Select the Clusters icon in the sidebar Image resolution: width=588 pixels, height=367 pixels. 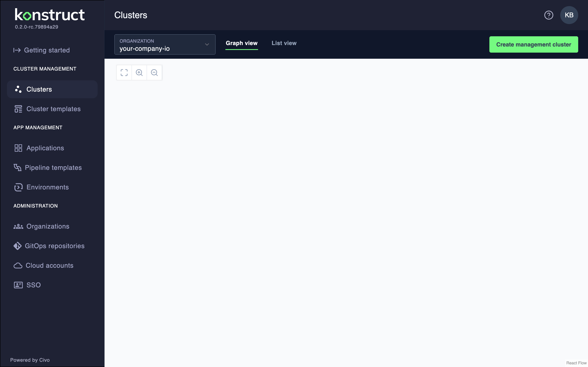(18, 89)
